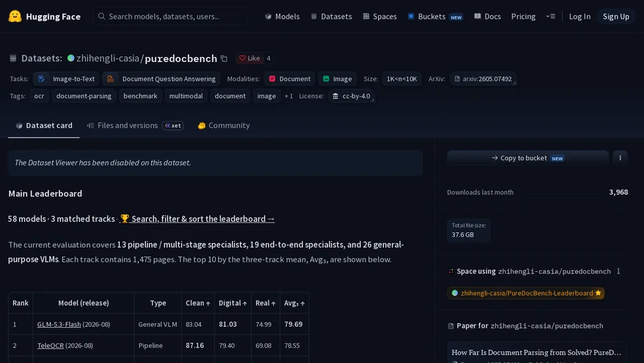The height and width of the screenshot is (363, 644).
Task: Focus the search models input field
Action: pyautogui.click(x=171, y=17)
